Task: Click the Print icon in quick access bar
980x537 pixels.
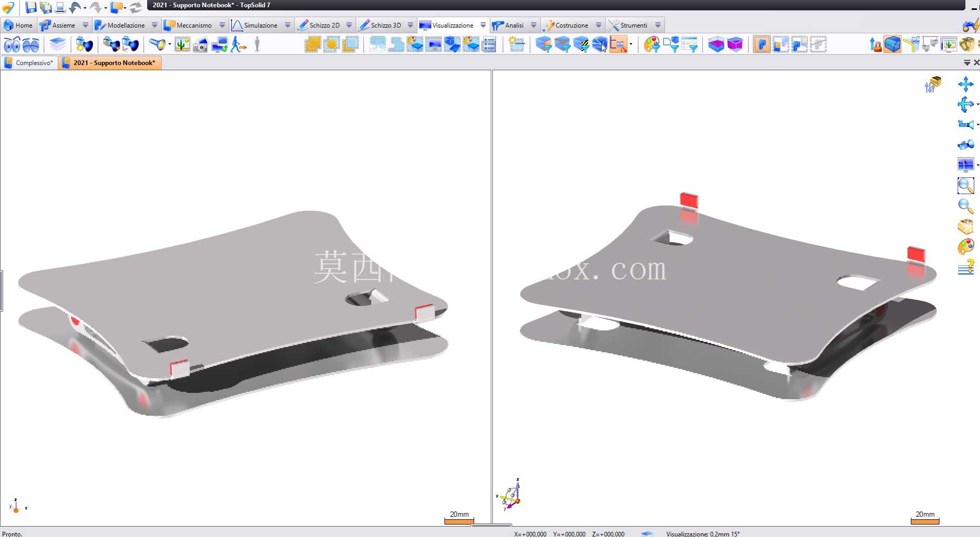Action: pos(60,7)
